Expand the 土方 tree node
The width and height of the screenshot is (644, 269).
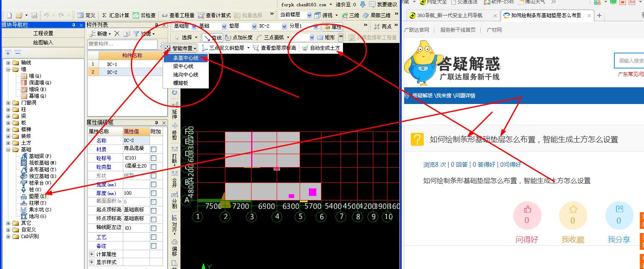pos(8,143)
